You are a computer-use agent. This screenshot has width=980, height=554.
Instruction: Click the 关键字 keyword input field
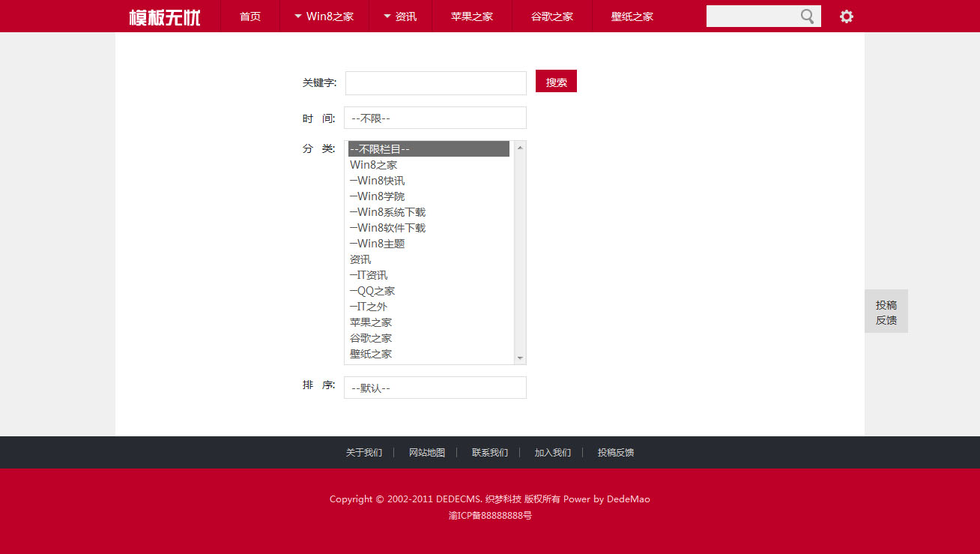click(x=435, y=83)
